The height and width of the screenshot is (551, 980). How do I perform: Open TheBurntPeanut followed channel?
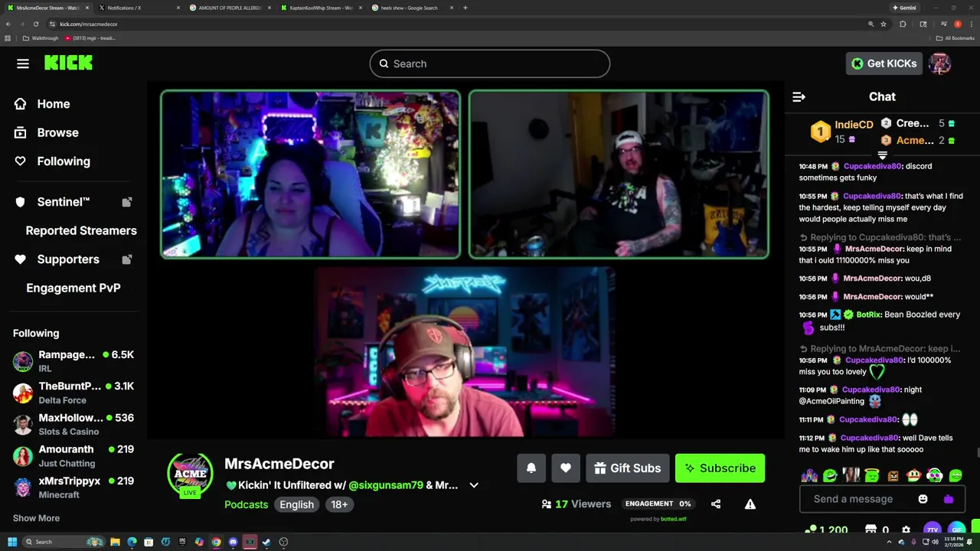73,393
